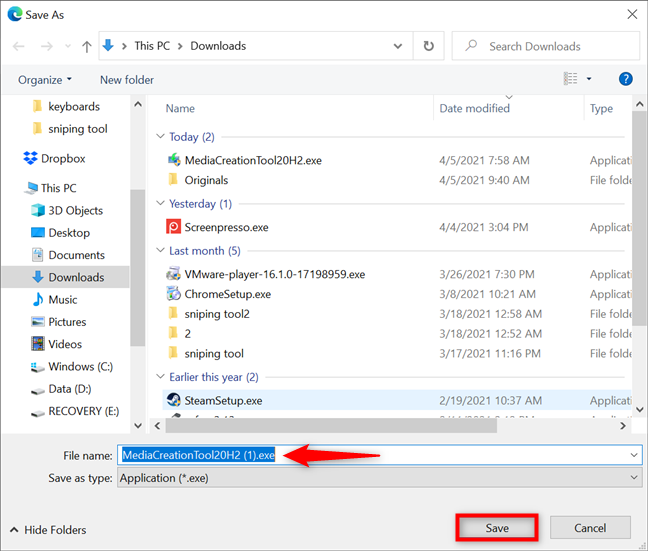
Task: Open Documents in the sidebar
Action: click(68, 255)
